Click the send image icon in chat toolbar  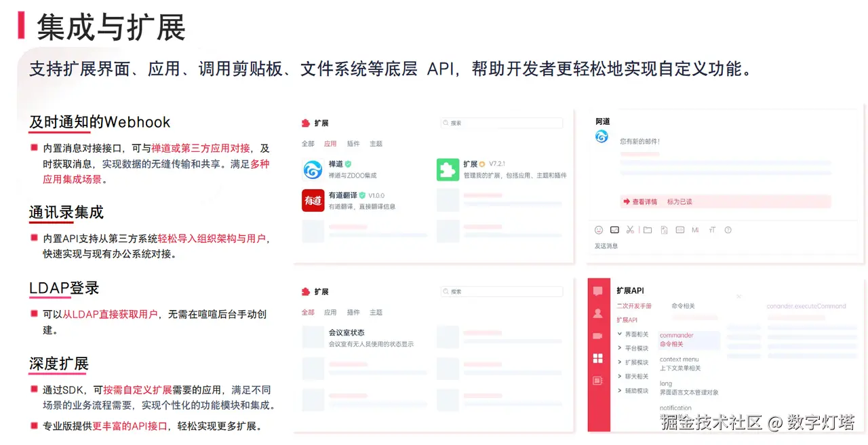(614, 230)
